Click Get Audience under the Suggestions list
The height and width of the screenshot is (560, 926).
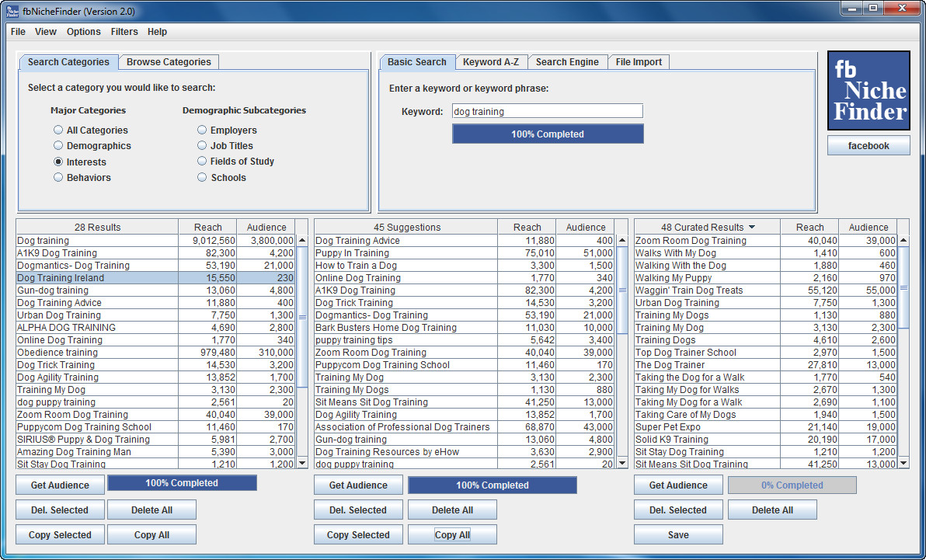click(x=358, y=485)
